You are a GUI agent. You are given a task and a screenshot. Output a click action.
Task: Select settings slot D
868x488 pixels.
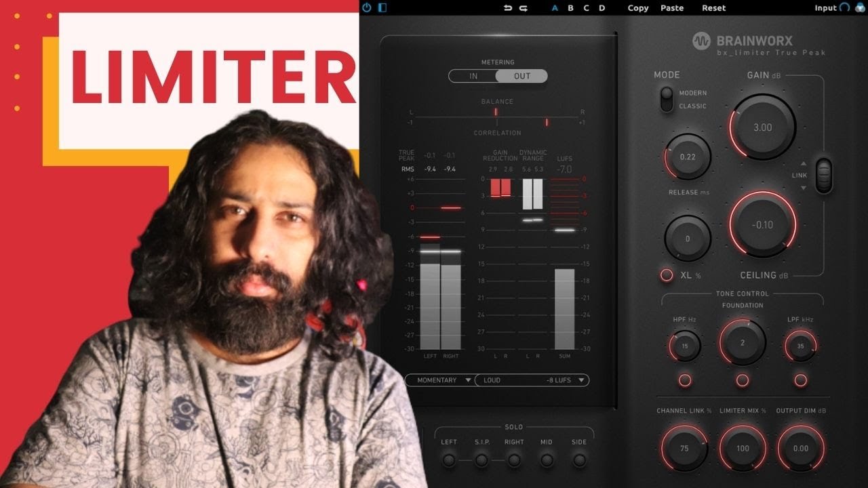click(602, 8)
